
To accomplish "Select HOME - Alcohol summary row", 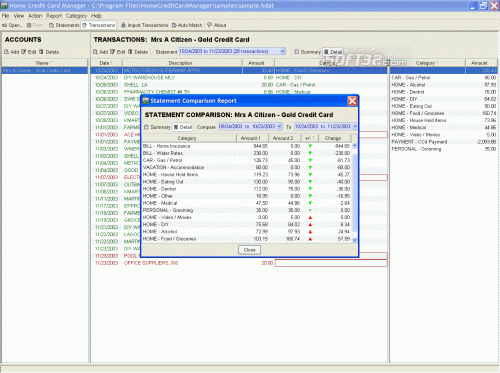I will (x=444, y=85).
